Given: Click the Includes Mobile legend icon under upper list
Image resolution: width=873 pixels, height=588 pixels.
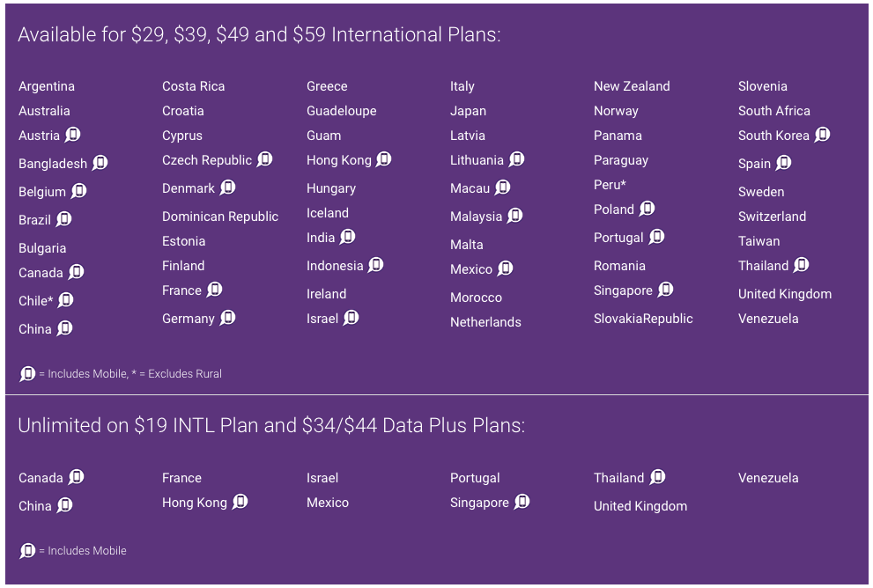Looking at the screenshot, I should (27, 374).
